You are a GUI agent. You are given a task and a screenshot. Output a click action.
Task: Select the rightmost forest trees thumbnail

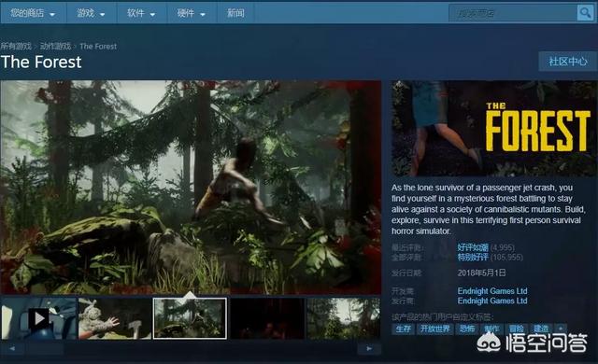tap(344, 318)
